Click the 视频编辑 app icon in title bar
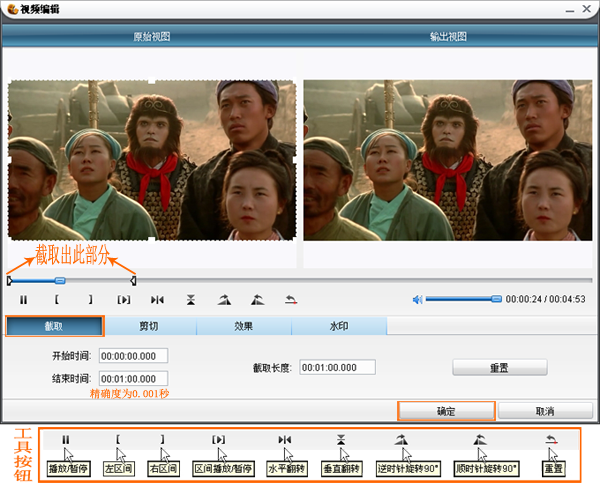This screenshot has height=487, width=600. coord(12,8)
